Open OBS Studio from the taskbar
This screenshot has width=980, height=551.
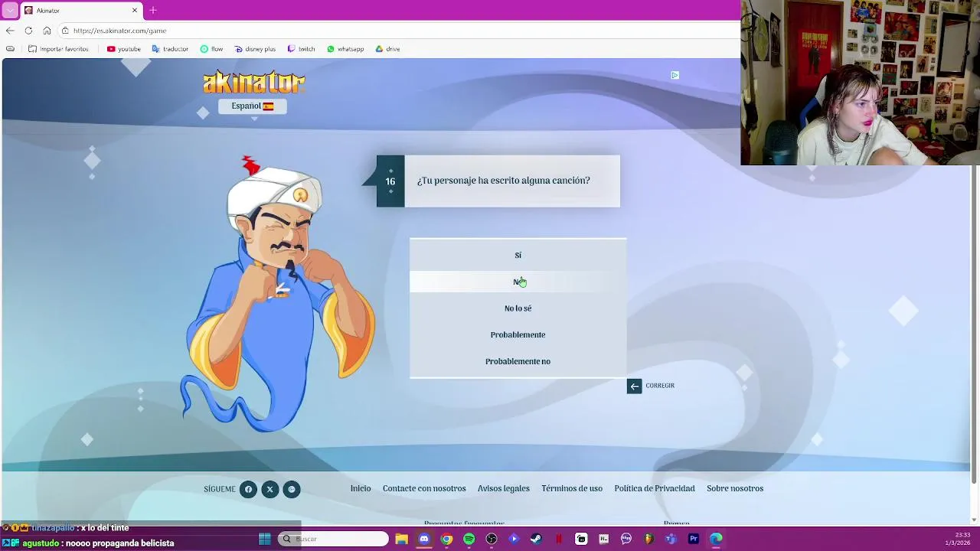click(x=492, y=539)
